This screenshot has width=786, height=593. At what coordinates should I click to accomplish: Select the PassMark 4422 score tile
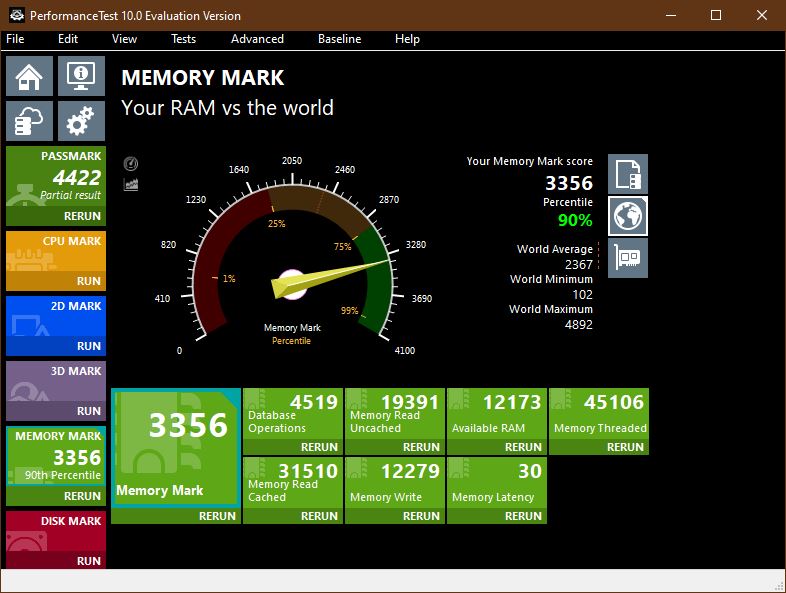(x=56, y=176)
